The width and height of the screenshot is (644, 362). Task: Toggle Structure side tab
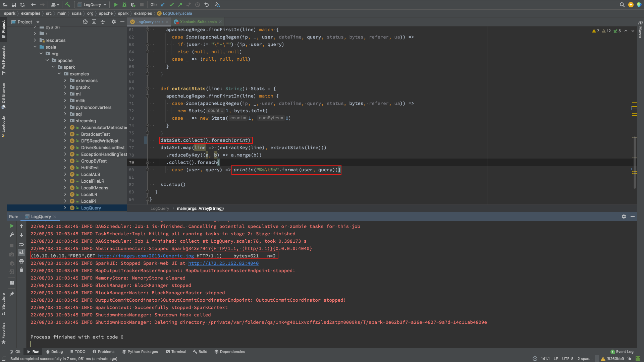pyautogui.click(x=3, y=304)
